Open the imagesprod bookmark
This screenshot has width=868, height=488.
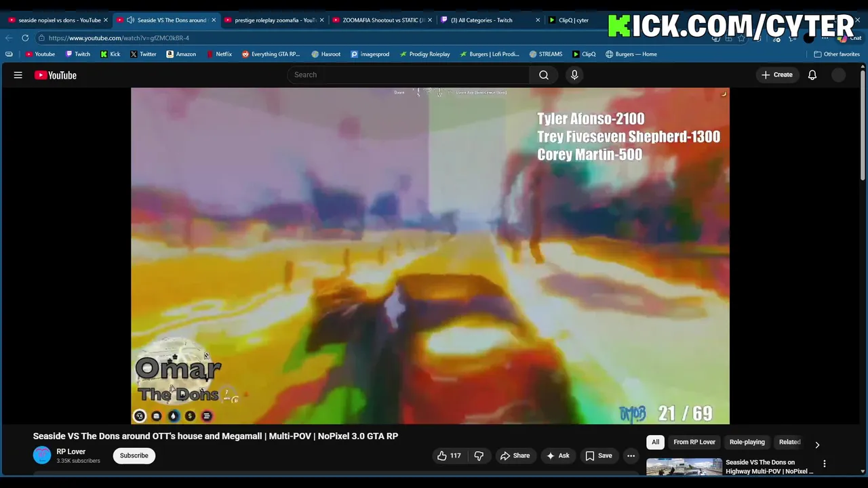[x=370, y=54]
